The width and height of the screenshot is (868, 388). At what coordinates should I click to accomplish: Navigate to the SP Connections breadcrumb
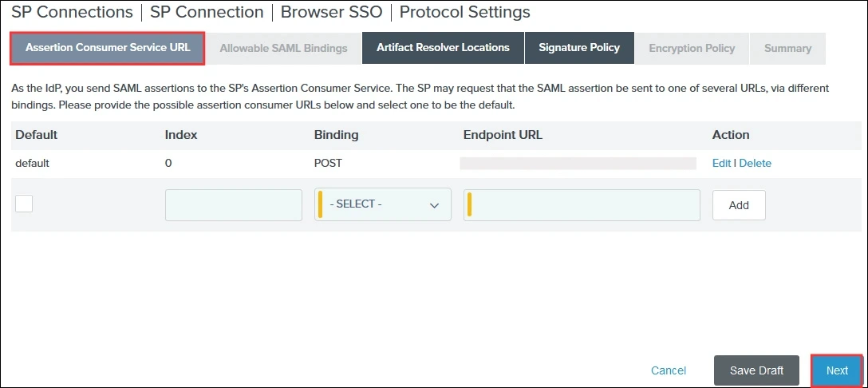pyautogui.click(x=72, y=13)
